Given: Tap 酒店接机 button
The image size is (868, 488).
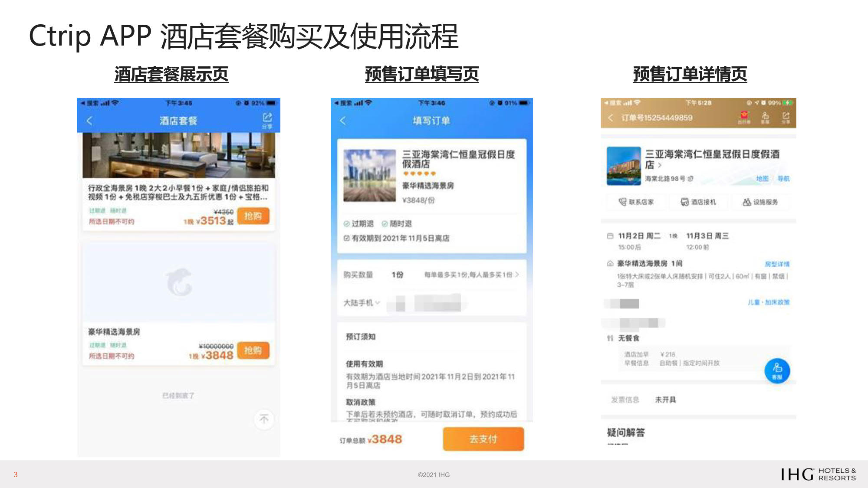Looking at the screenshot, I should (x=698, y=202).
